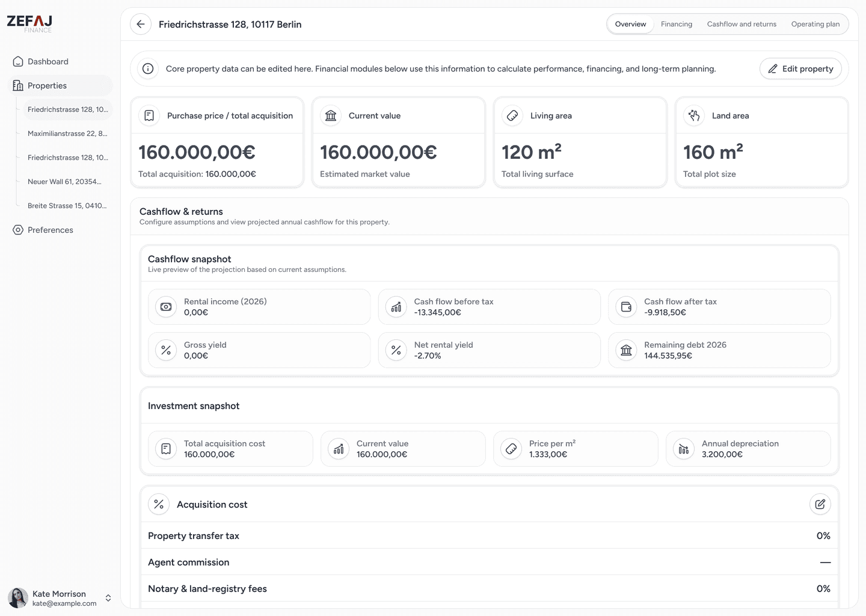The height and width of the screenshot is (616, 866).
Task: Click the Rental income money icon
Action: (x=166, y=307)
